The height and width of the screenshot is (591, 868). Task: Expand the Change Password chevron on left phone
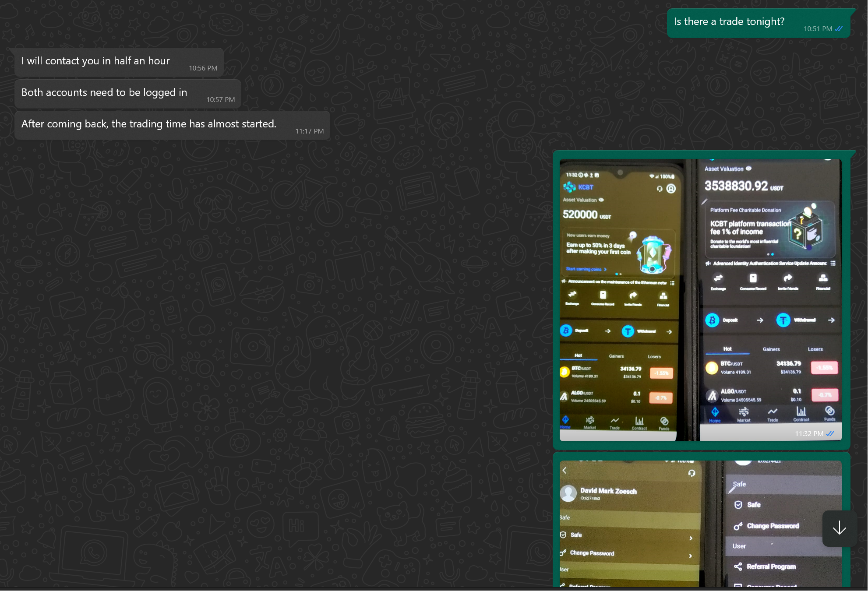click(691, 556)
